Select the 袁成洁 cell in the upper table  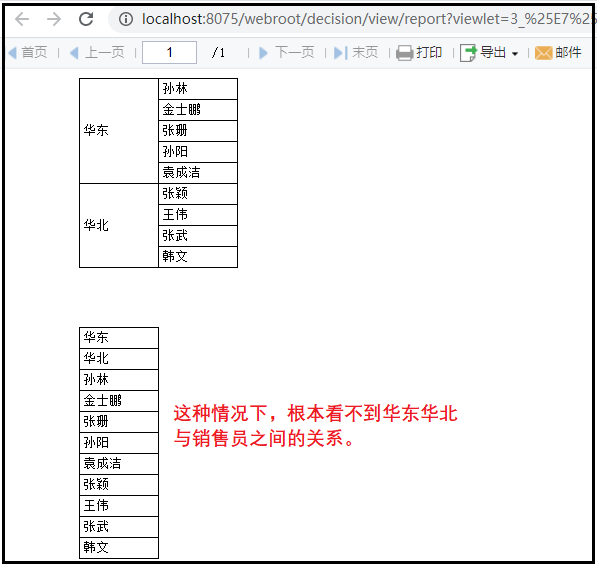click(198, 173)
